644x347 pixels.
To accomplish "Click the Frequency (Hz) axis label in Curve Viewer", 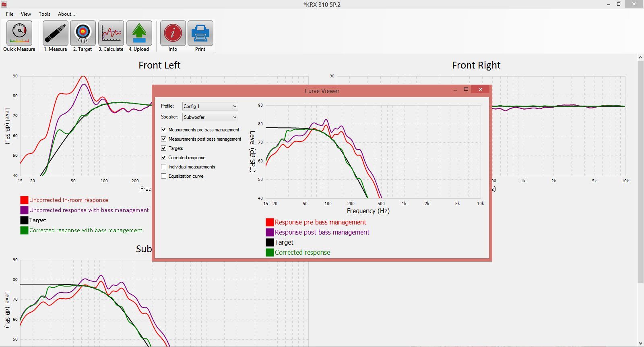I will point(368,211).
